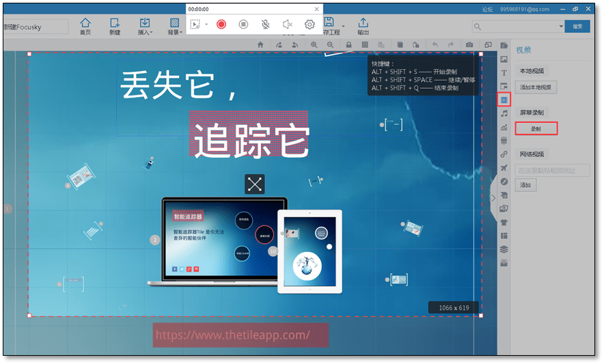
Task: Click the 新建Focusky project title
Action: click(23, 27)
